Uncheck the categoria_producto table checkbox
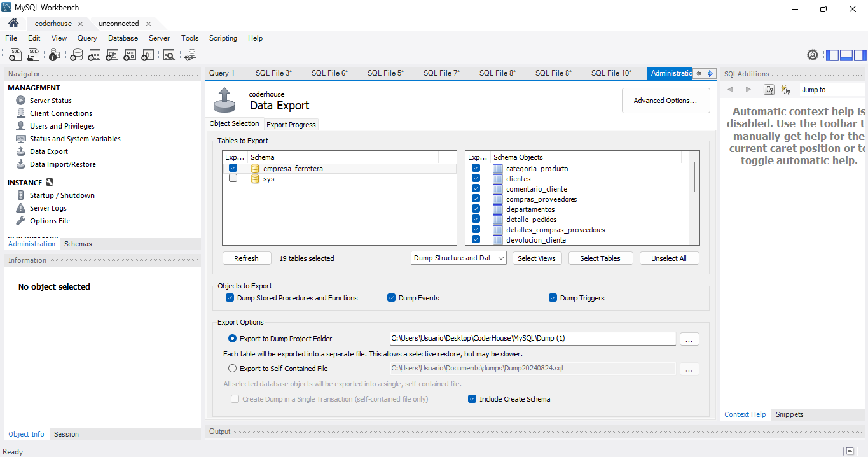This screenshot has height=457, width=868. coord(476,168)
